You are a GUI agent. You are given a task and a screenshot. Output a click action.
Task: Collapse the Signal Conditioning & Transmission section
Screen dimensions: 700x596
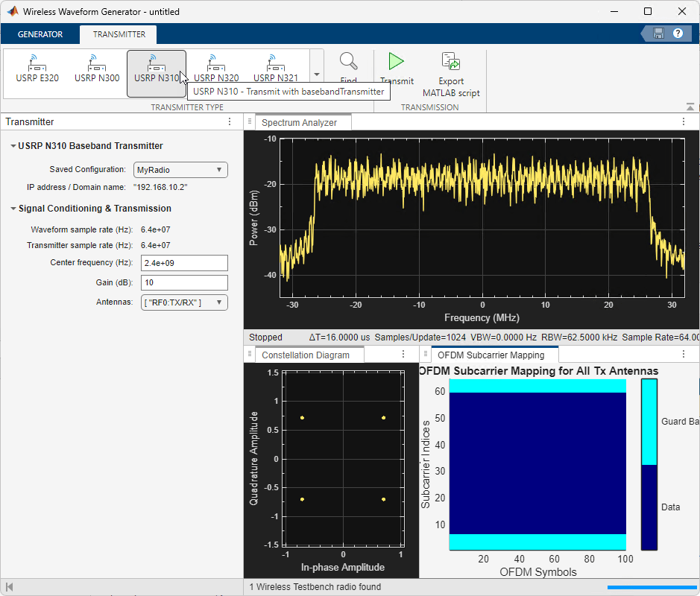click(x=12, y=208)
